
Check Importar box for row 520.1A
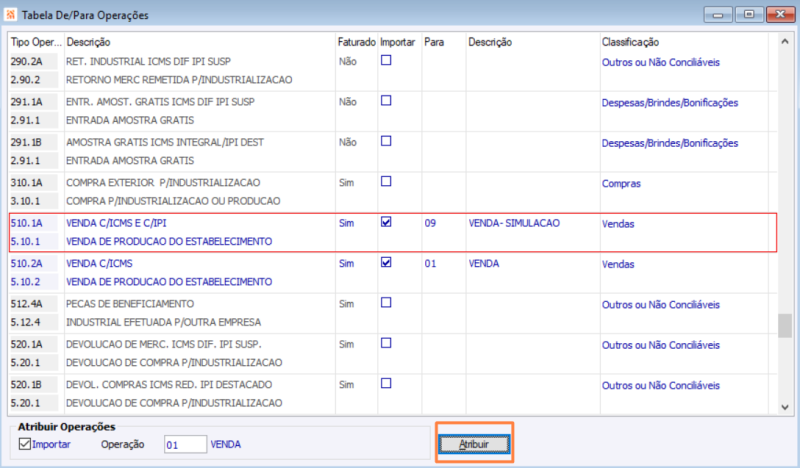[386, 343]
